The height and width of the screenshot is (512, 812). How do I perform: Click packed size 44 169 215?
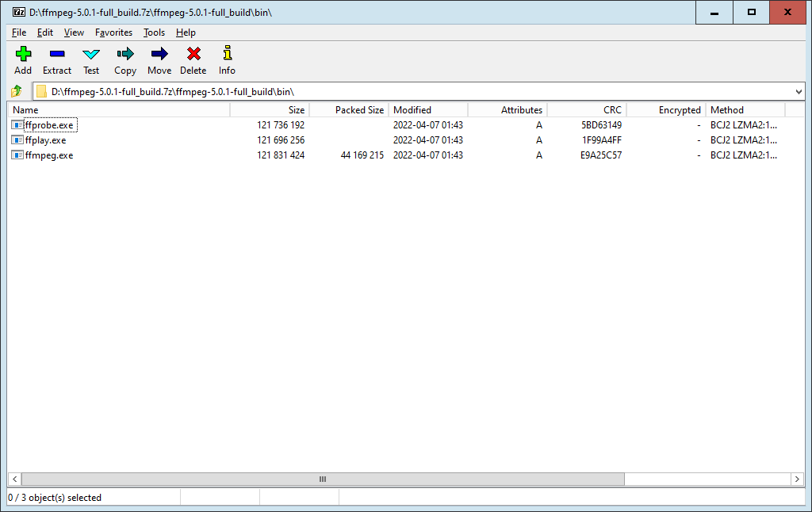click(x=362, y=155)
